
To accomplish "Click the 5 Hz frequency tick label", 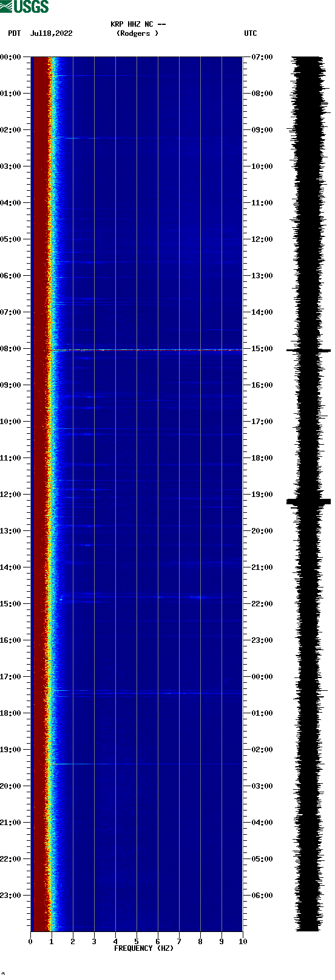I will [137, 942].
